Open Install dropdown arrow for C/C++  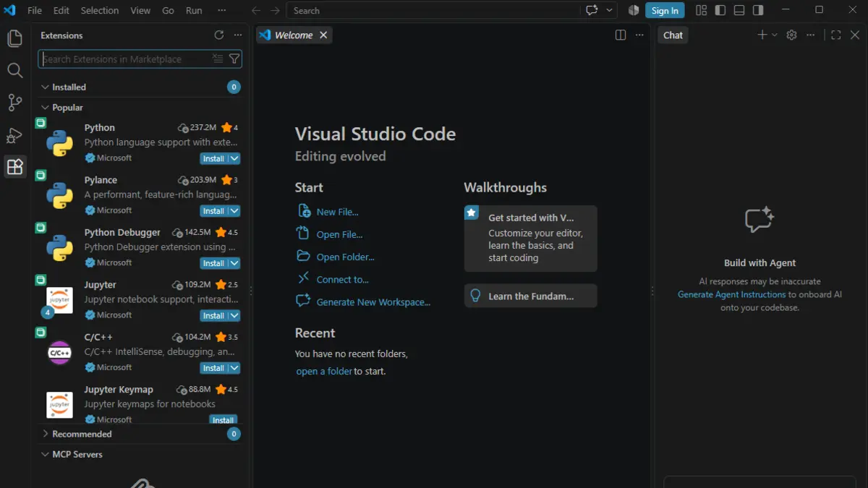(x=234, y=368)
